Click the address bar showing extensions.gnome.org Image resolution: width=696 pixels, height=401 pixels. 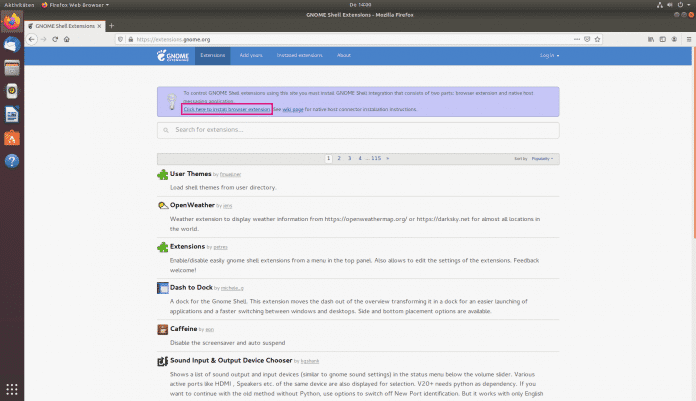pos(300,39)
